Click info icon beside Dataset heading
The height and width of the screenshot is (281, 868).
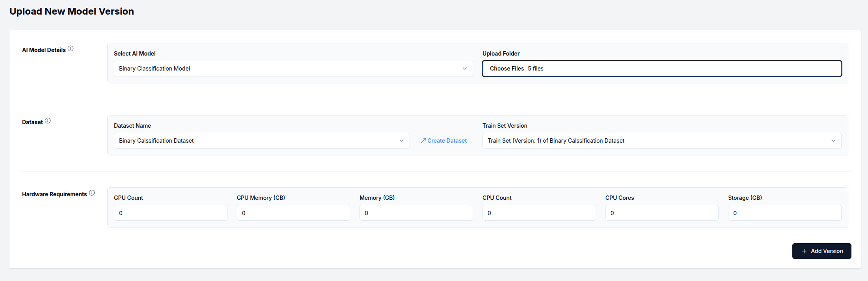click(48, 121)
